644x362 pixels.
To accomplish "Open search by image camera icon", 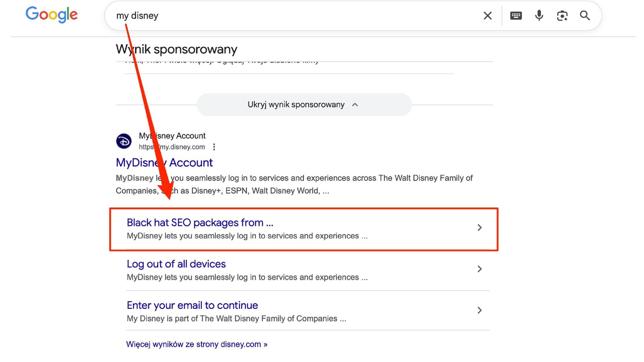I will pyautogui.click(x=562, y=16).
